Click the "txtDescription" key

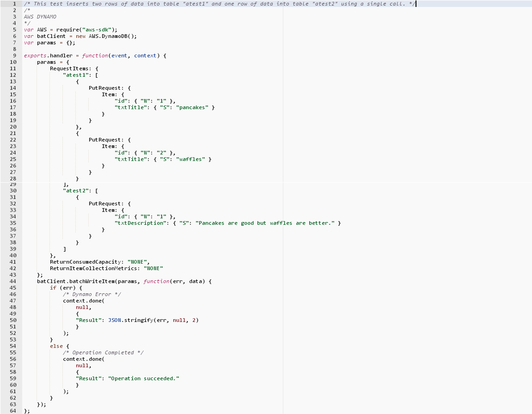(141, 223)
